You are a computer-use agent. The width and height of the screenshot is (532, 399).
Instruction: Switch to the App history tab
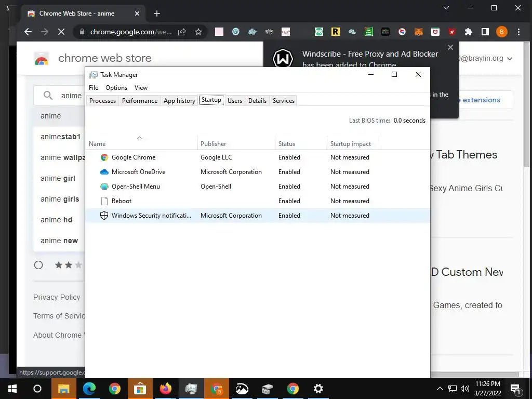point(179,101)
